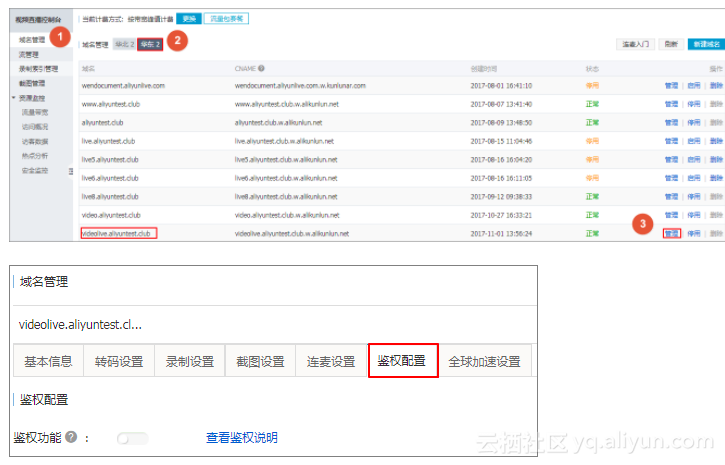Click 启用 for live5.aliyuntest.club
This screenshot has width=725, height=465.
[x=694, y=159]
